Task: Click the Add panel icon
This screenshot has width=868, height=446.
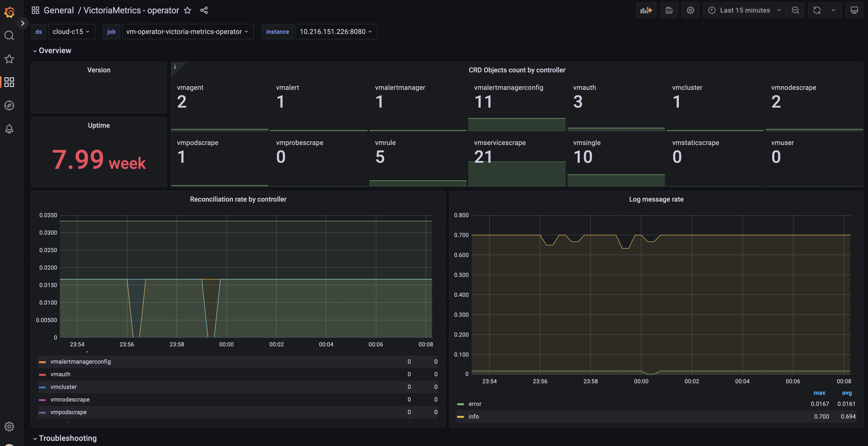Action: (646, 10)
